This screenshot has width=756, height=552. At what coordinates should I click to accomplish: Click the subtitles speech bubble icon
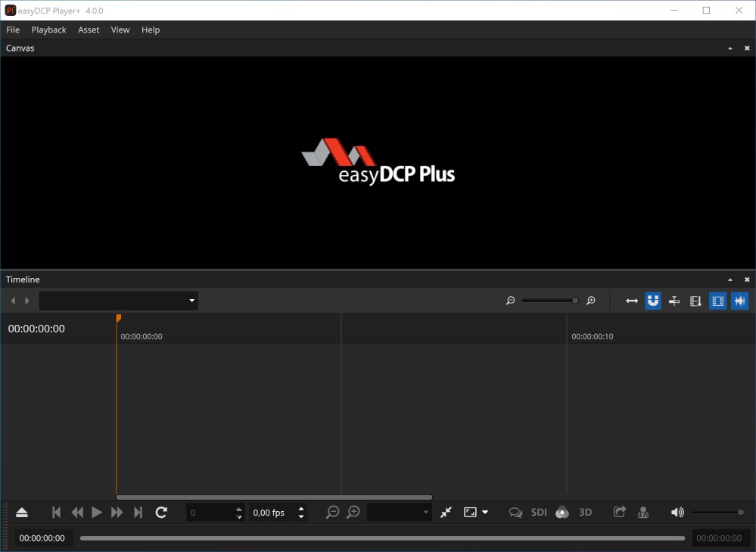(x=515, y=513)
